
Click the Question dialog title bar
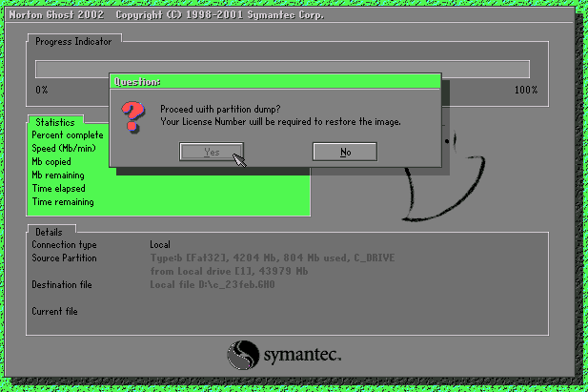click(x=275, y=81)
